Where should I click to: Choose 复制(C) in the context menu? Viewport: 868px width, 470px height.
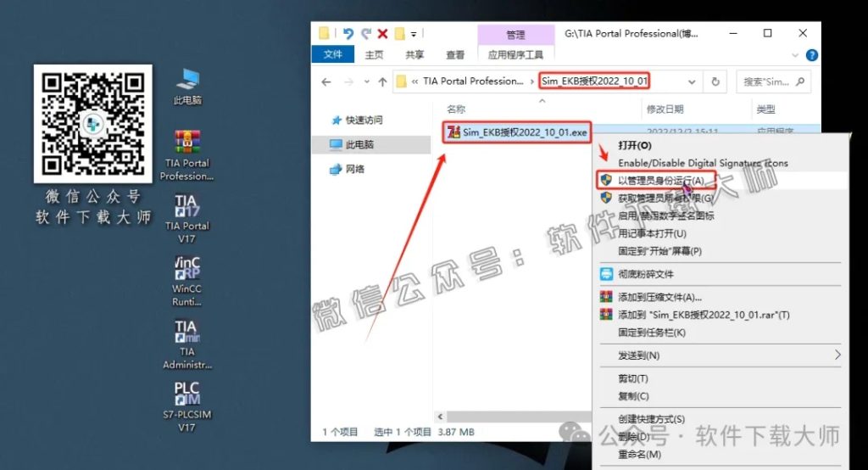[x=633, y=396]
